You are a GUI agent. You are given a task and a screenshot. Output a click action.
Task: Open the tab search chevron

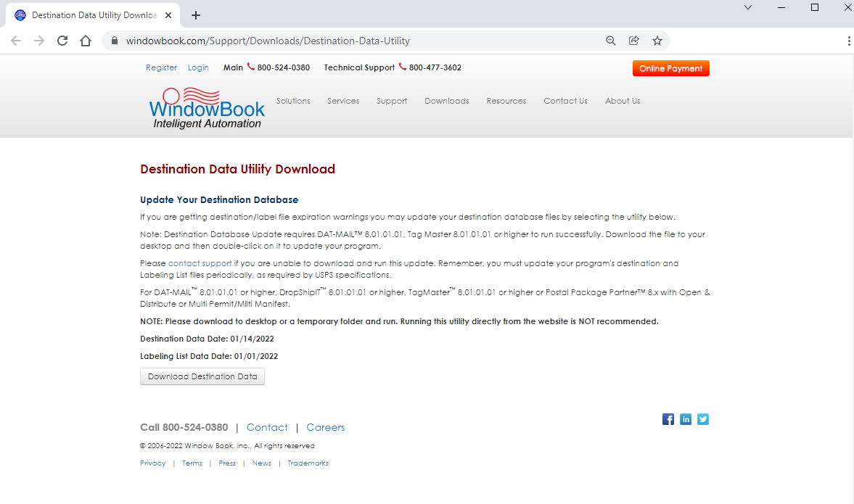point(748,8)
